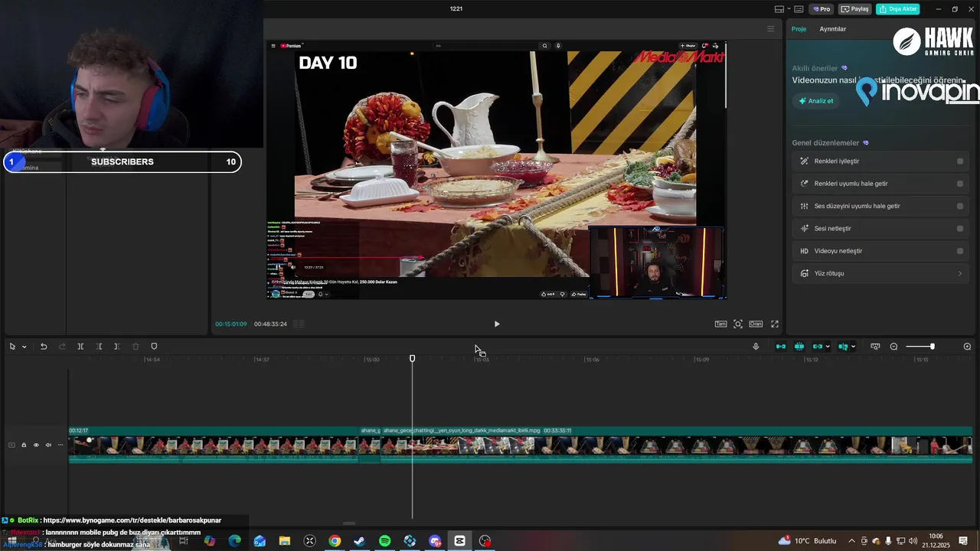The image size is (980, 551).
Task: Open the selection tool dropdown arrow
Action: point(24,347)
